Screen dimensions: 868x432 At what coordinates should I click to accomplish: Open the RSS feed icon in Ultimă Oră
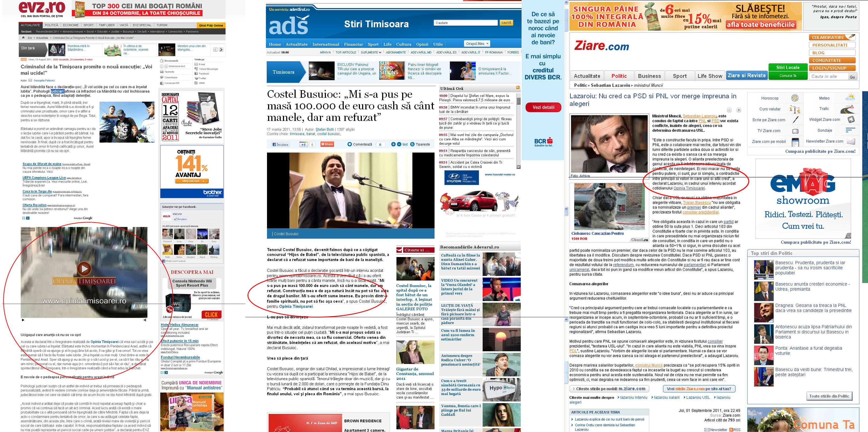coord(518,87)
